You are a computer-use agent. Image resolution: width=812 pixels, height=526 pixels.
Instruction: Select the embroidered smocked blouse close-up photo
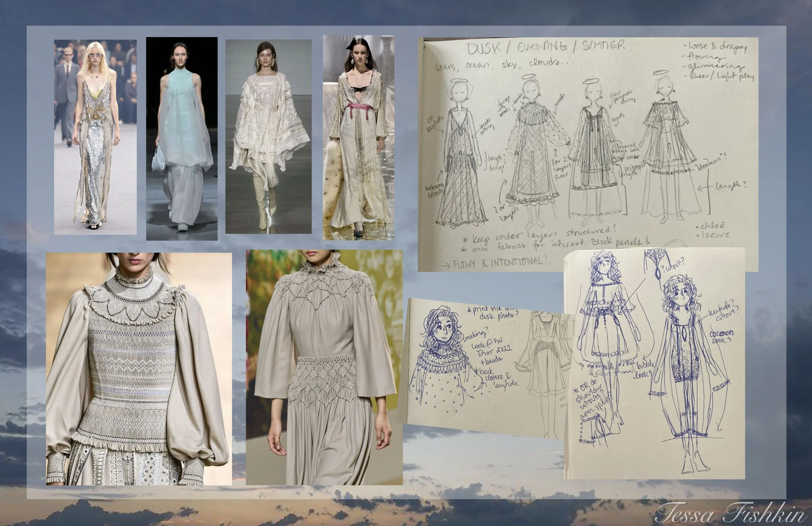coord(139,369)
